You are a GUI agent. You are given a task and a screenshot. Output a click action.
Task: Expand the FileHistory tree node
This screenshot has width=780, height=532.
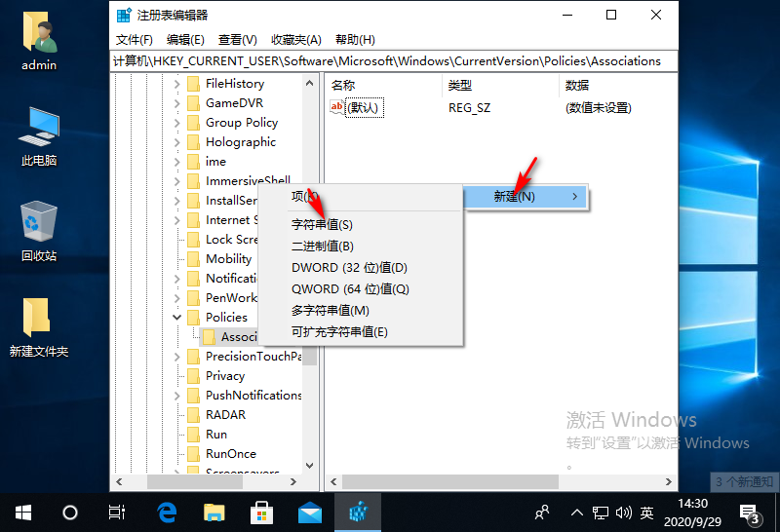tap(177, 84)
